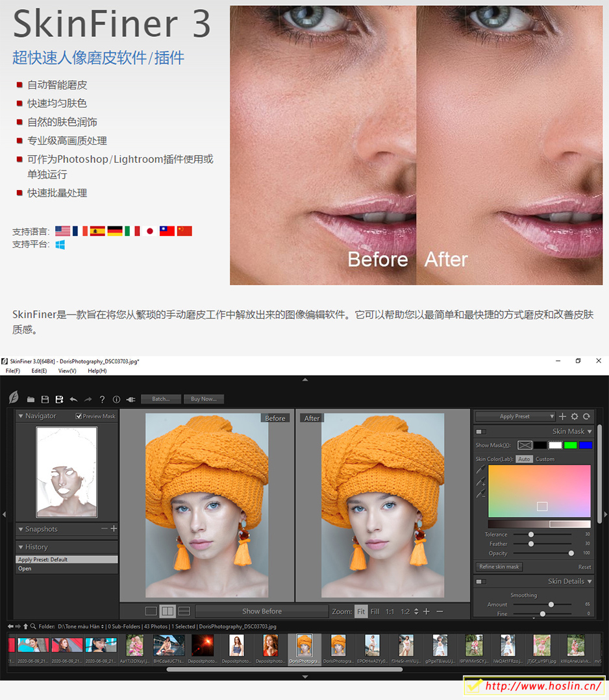This screenshot has width=609, height=700.
Task: Save the image with the floppy icon
Action: (x=45, y=399)
